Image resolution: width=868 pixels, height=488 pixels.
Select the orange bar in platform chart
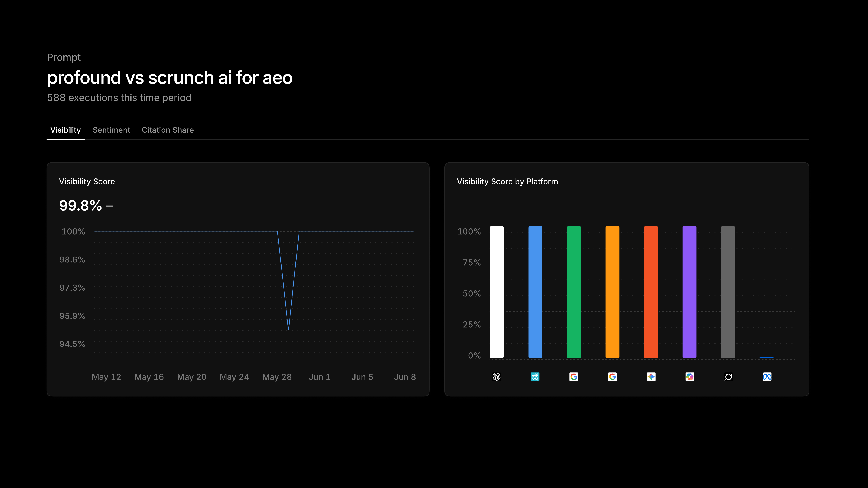click(612, 292)
